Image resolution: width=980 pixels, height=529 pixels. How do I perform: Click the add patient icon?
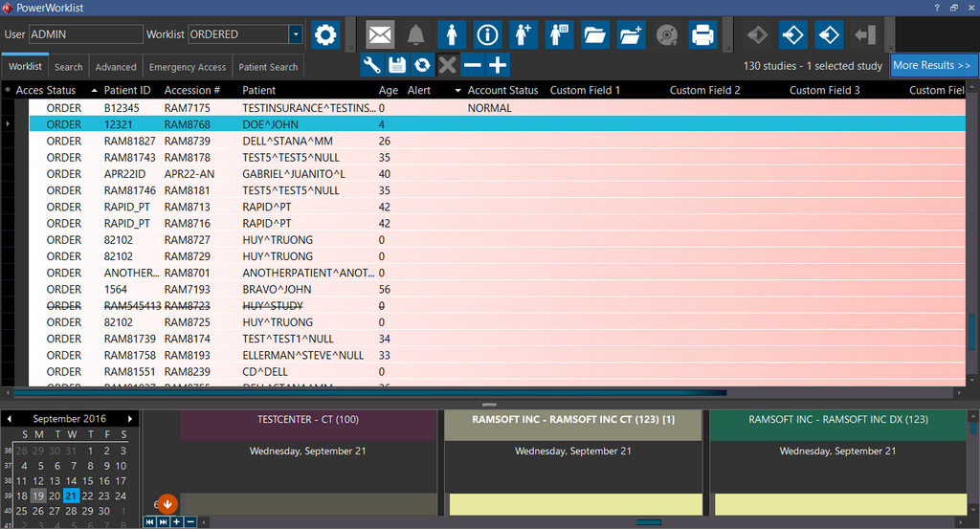coord(523,35)
